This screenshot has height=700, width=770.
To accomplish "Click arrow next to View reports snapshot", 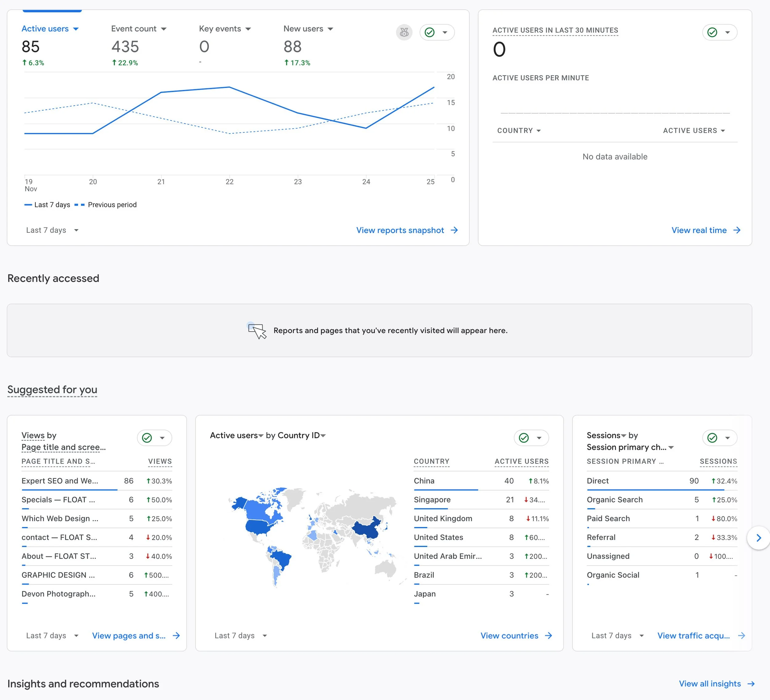I will point(454,230).
